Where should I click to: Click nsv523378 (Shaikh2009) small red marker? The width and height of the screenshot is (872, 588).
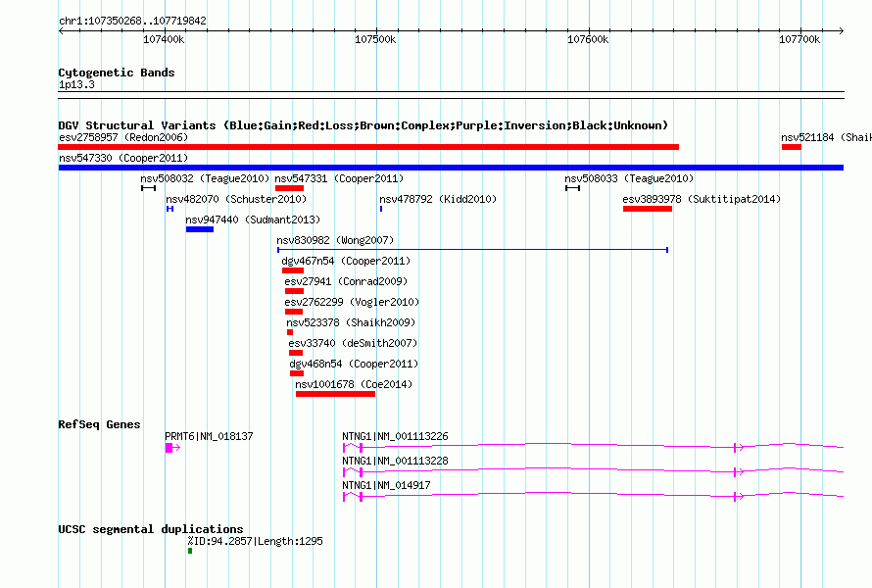coord(290,332)
